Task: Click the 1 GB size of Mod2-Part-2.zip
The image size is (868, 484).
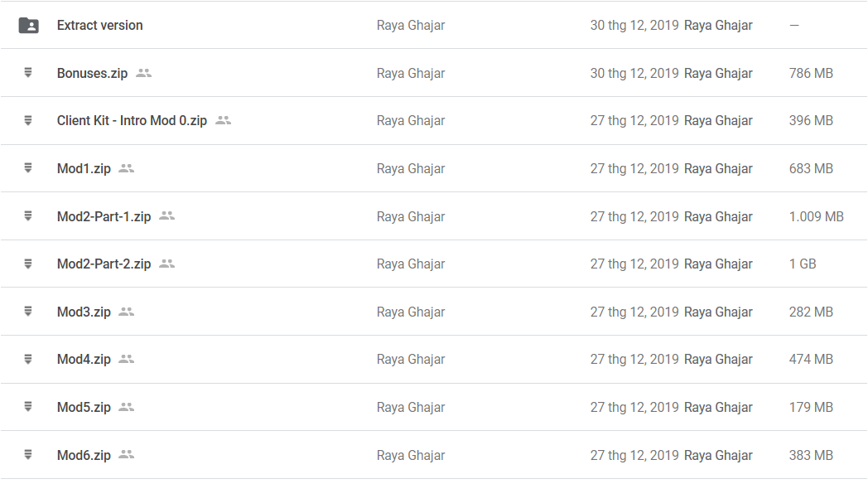Action: tap(803, 264)
